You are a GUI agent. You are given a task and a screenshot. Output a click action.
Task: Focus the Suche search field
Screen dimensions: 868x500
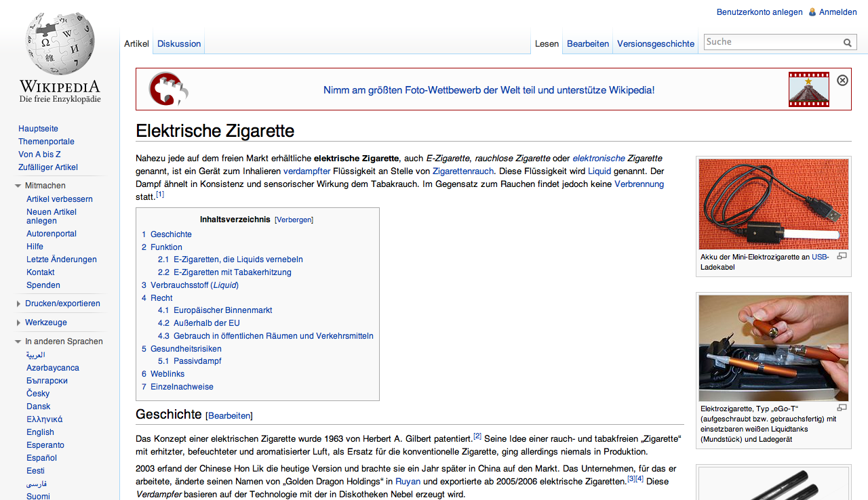[772, 42]
